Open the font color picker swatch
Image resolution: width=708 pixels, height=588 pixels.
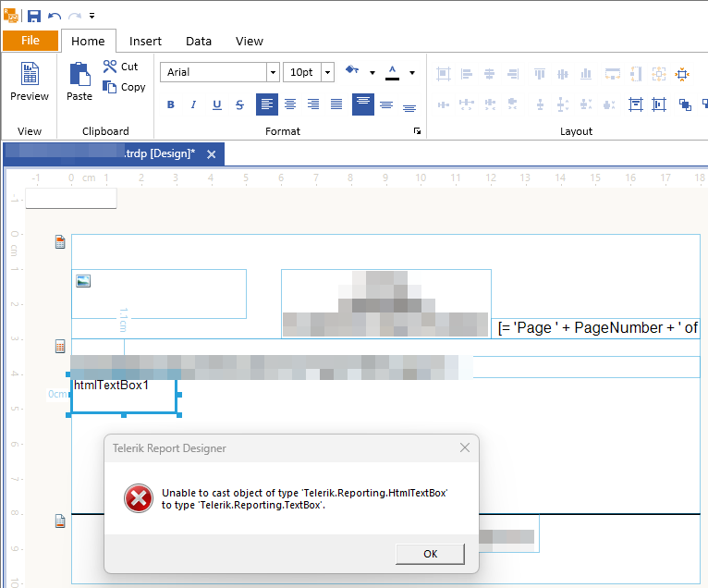coord(392,72)
